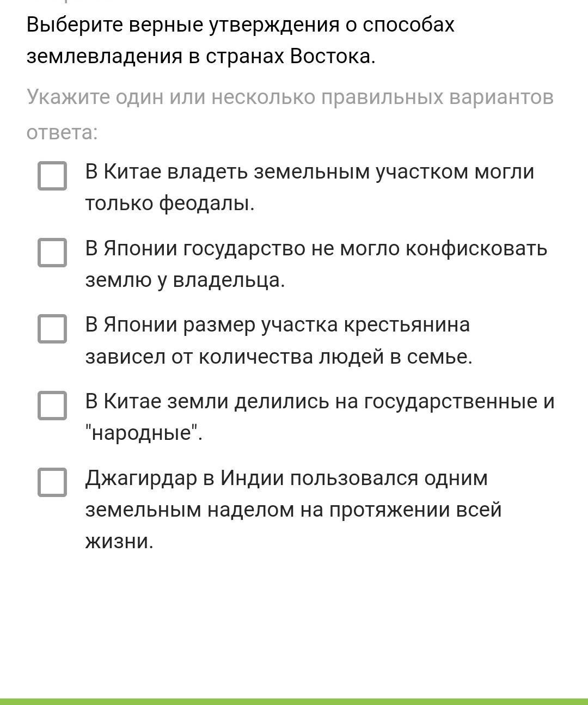Tick the checkbox about Japan land confiscation

[52, 253]
